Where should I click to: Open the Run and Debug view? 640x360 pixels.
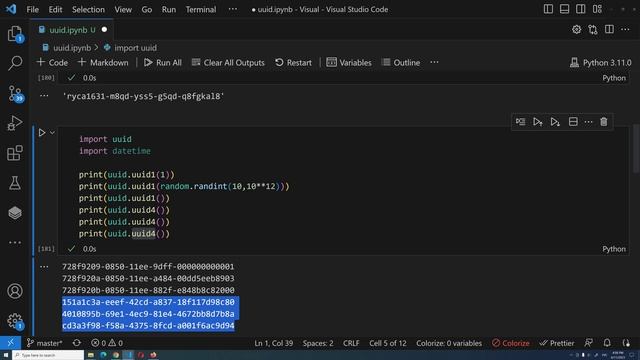(x=15, y=123)
